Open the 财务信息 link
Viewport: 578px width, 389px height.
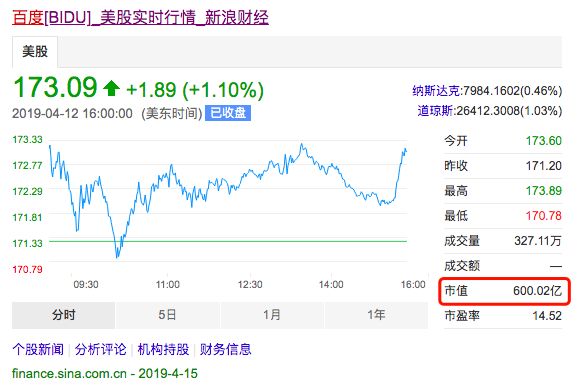click(x=226, y=349)
